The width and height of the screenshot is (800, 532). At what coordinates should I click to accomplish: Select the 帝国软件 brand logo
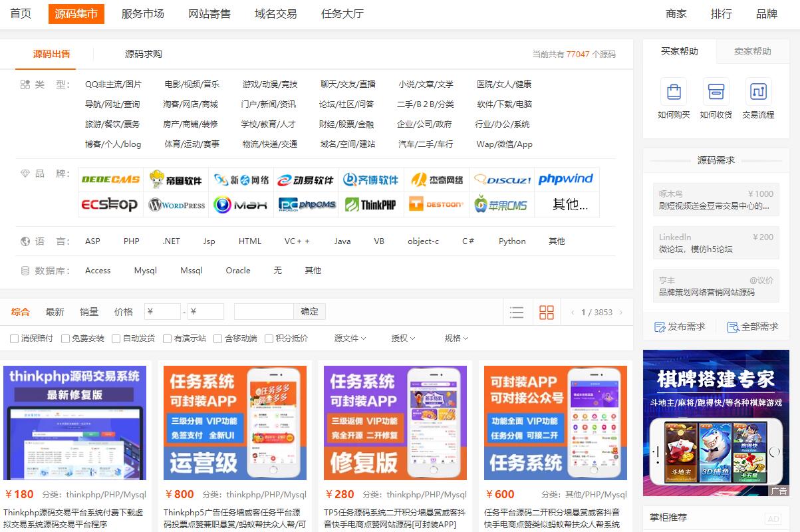[176, 180]
